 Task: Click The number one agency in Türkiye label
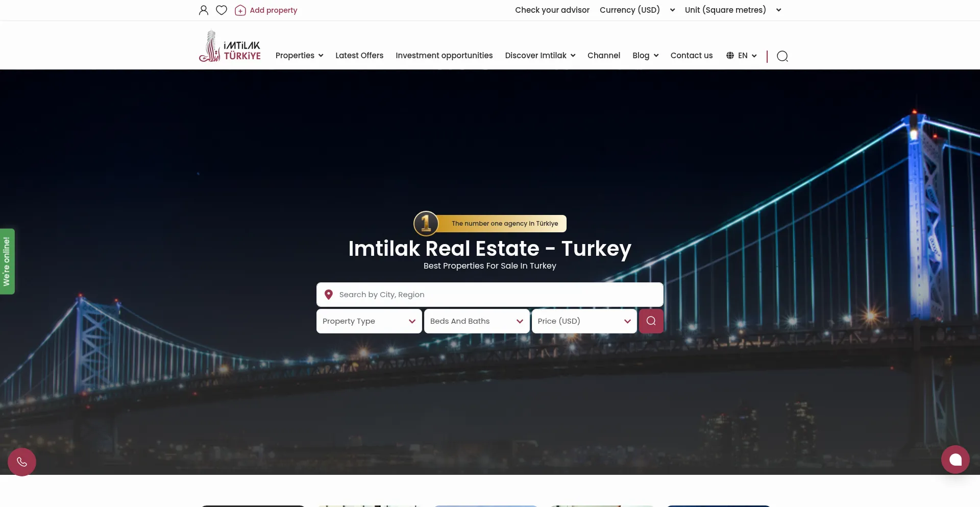point(505,224)
